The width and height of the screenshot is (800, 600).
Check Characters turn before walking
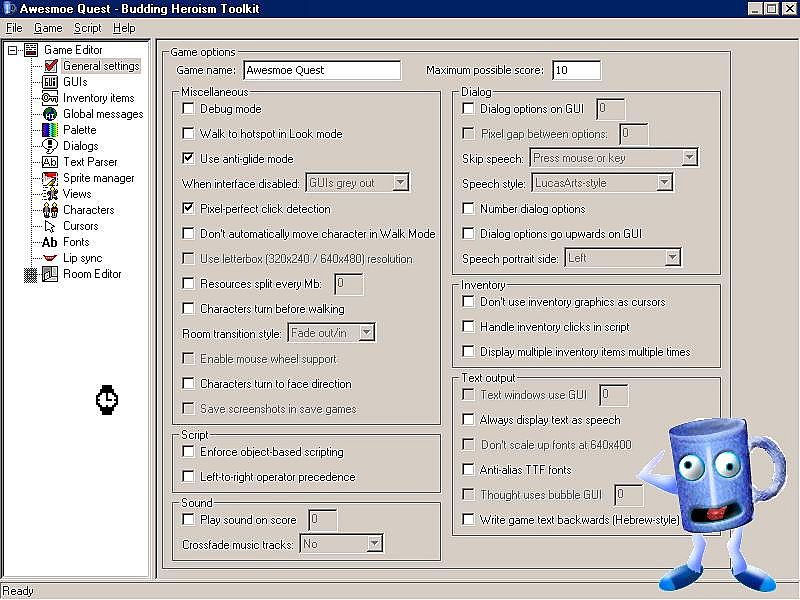tap(188, 309)
